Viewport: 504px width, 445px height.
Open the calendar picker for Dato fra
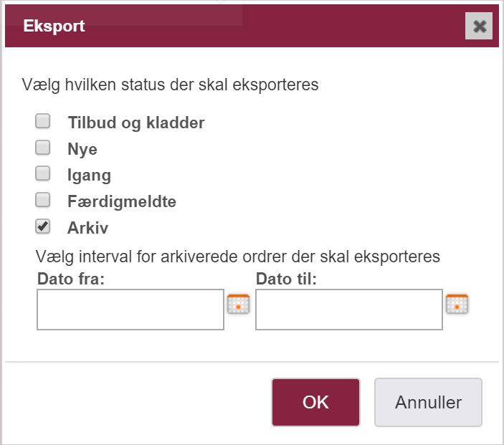[238, 304]
